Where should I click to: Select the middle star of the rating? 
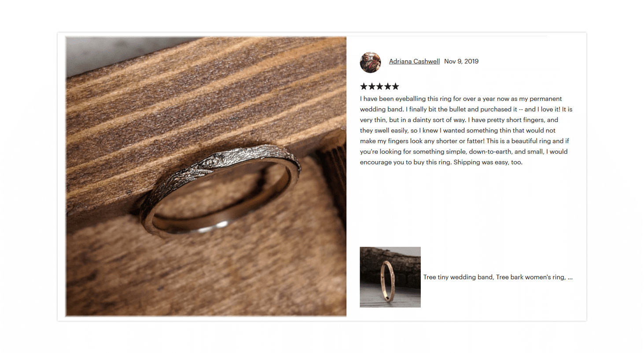click(x=379, y=86)
